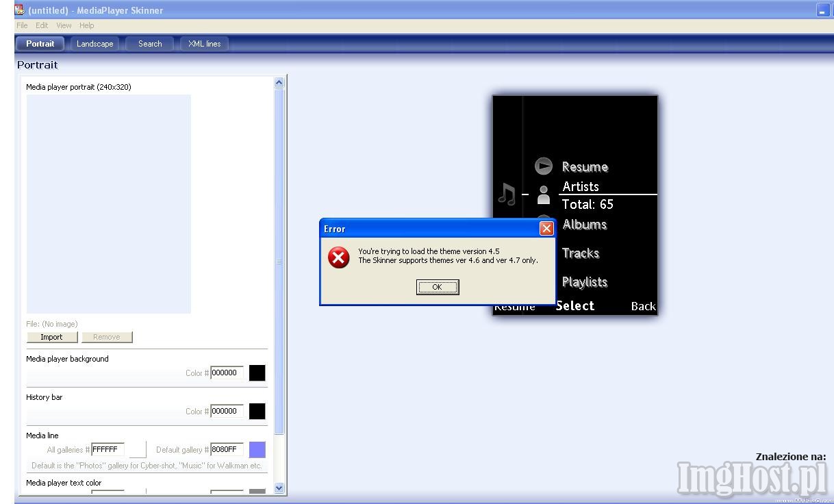The image size is (834, 504).
Task: Edit Media player background color hex field
Action: point(227,373)
